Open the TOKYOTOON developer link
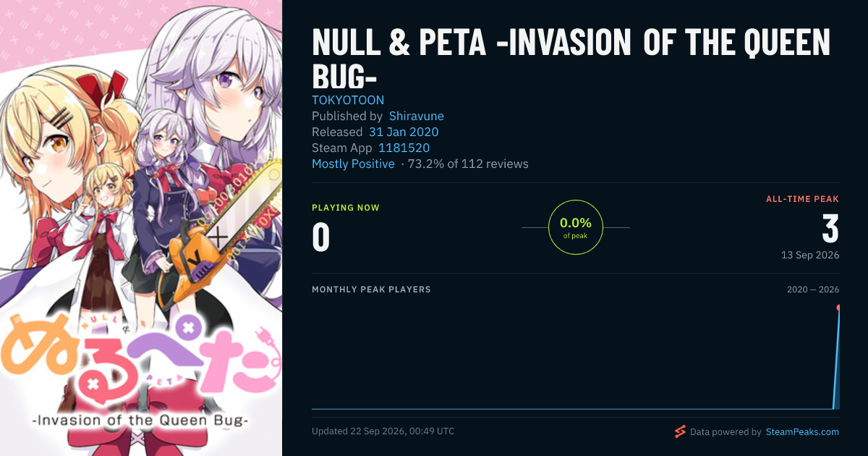This screenshot has height=456, width=868. tap(348, 100)
